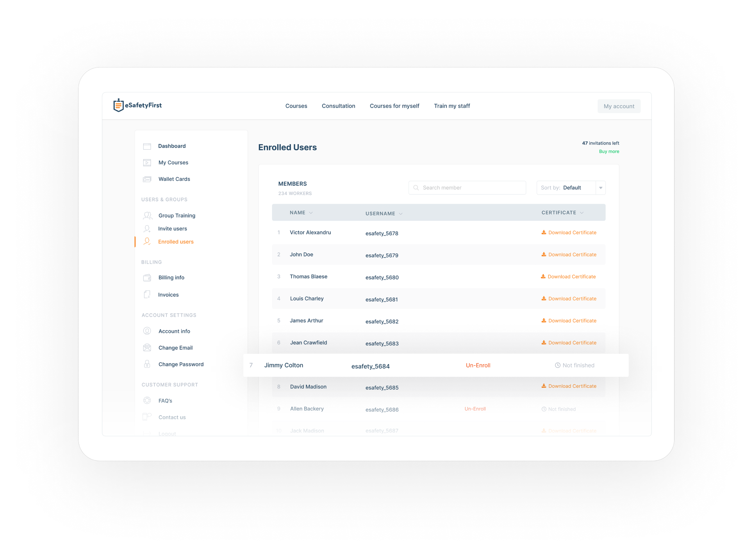Un-Enroll Jimmy Colton
Screen dimensions: 753x560
point(478,366)
